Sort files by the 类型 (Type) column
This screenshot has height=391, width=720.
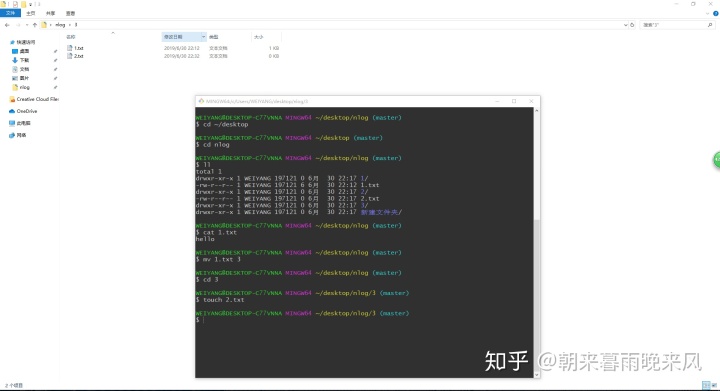(x=214, y=37)
